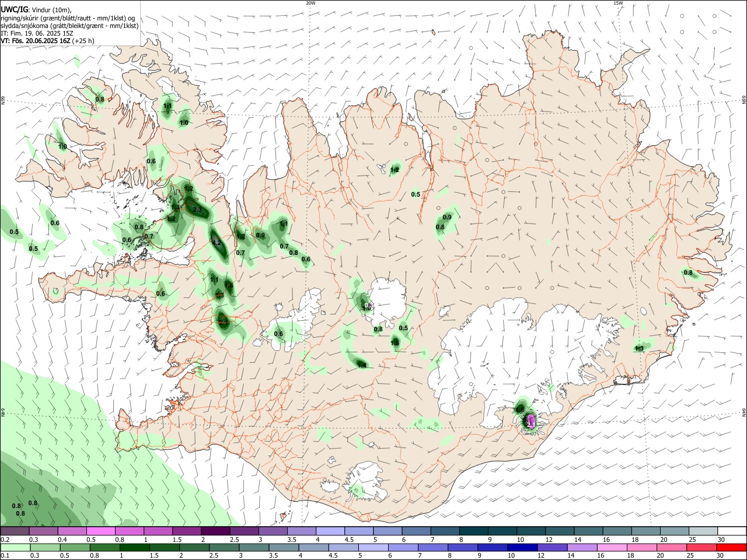Choose the darkest purple swatch labeled 2

coord(215,531)
